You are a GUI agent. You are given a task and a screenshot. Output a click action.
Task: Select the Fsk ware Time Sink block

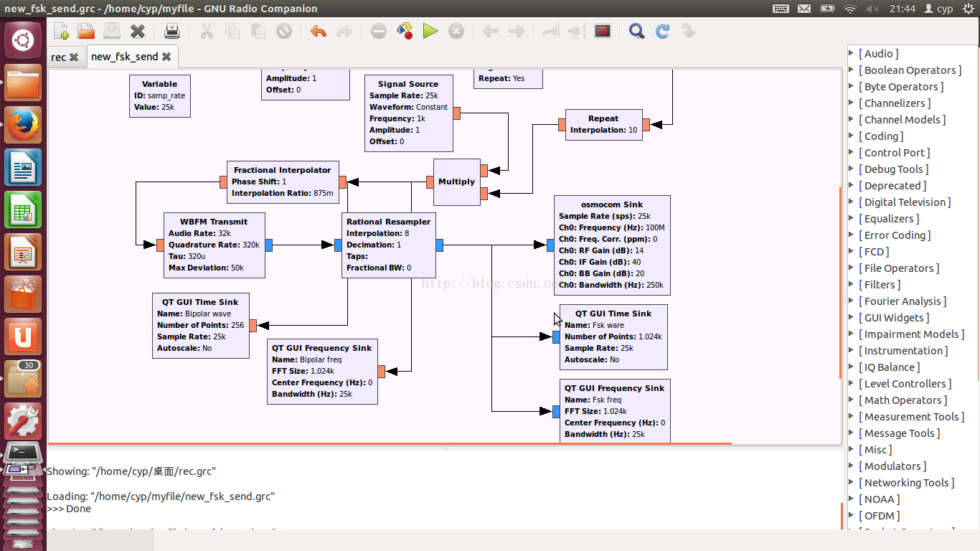(x=613, y=336)
